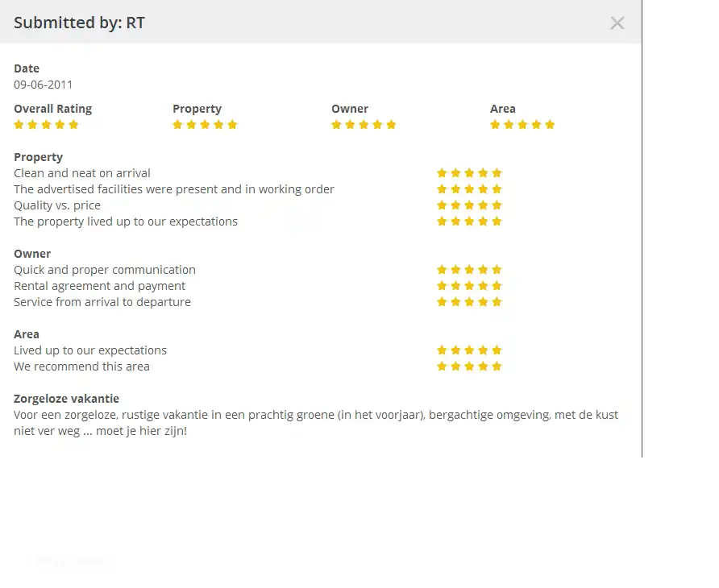Click stars beside Area lived up to expectations

click(469, 350)
